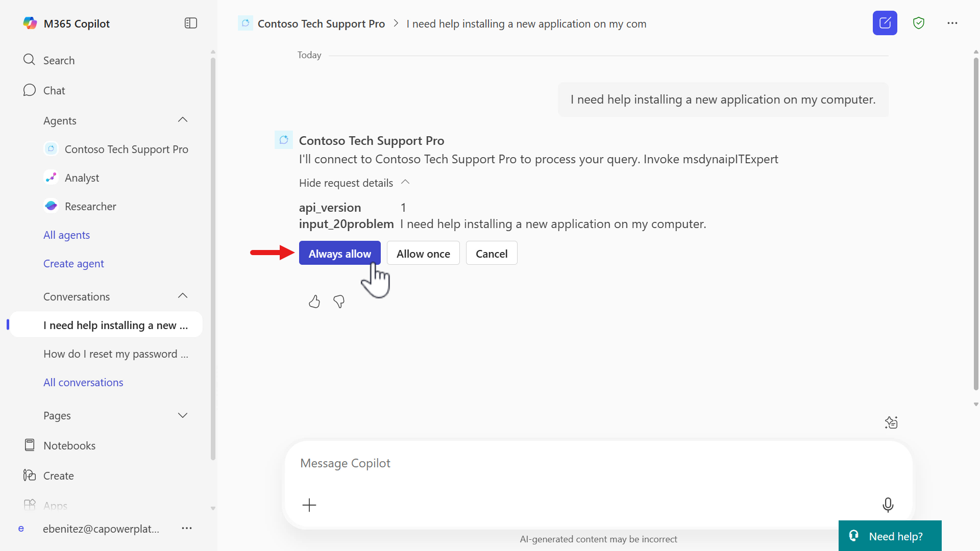Open the top-right more options ellipsis
This screenshot has height=551, width=980.
click(952, 23)
